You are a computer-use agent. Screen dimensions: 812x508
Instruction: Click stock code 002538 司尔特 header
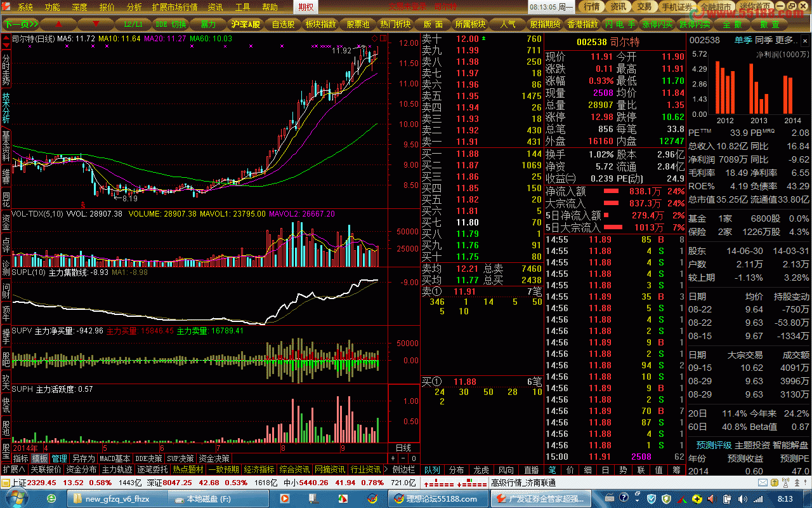point(608,42)
